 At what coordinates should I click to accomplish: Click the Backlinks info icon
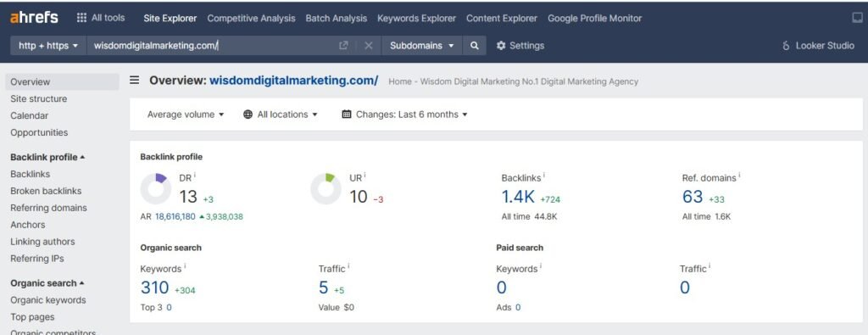coord(544,175)
